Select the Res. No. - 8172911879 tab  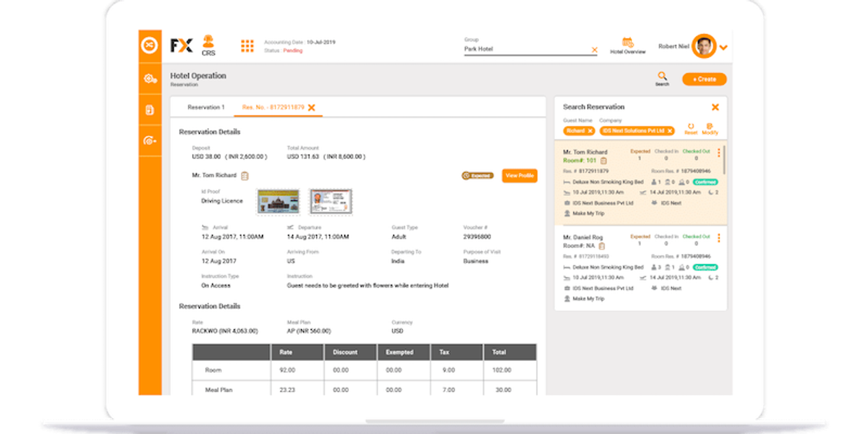pyautogui.click(x=273, y=106)
